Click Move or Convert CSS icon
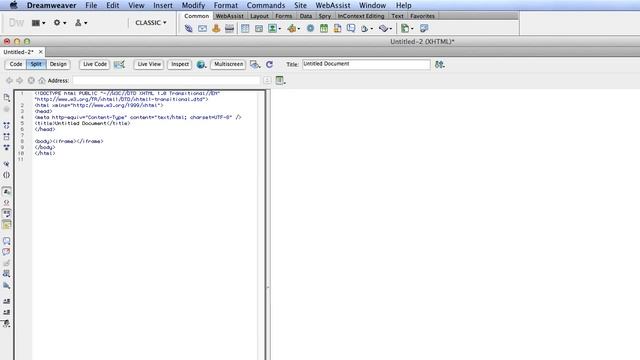The width and height of the screenshot is (640, 360). (x=7, y=285)
